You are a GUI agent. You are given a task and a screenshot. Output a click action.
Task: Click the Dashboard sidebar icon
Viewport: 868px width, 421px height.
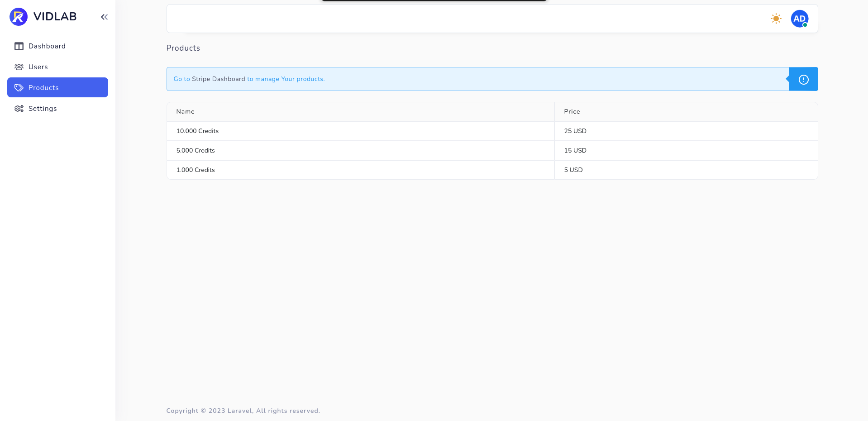point(19,46)
